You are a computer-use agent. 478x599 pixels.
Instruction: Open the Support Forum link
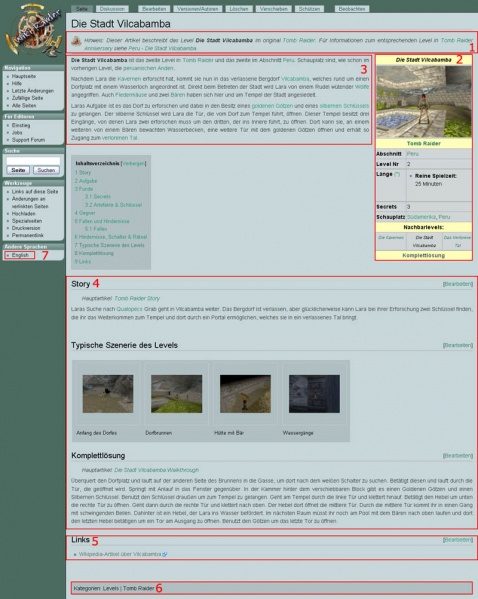pyautogui.click(x=28, y=140)
